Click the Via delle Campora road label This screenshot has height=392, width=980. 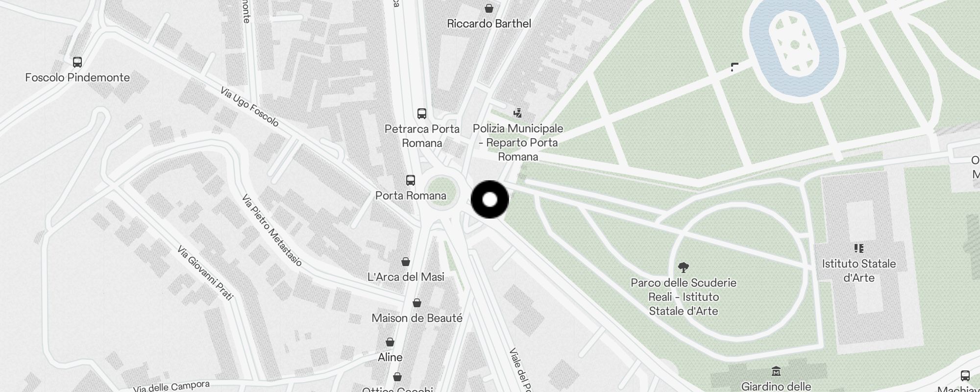point(171,387)
